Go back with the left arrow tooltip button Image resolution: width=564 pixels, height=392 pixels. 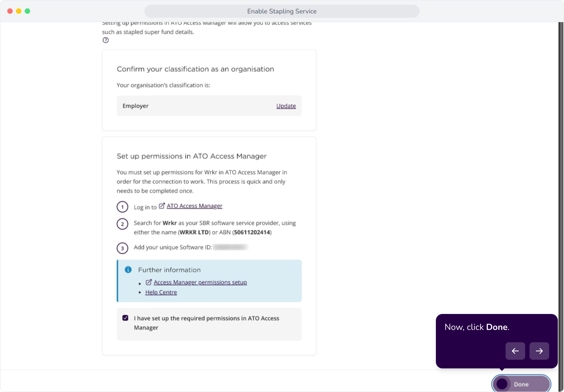[515, 351]
